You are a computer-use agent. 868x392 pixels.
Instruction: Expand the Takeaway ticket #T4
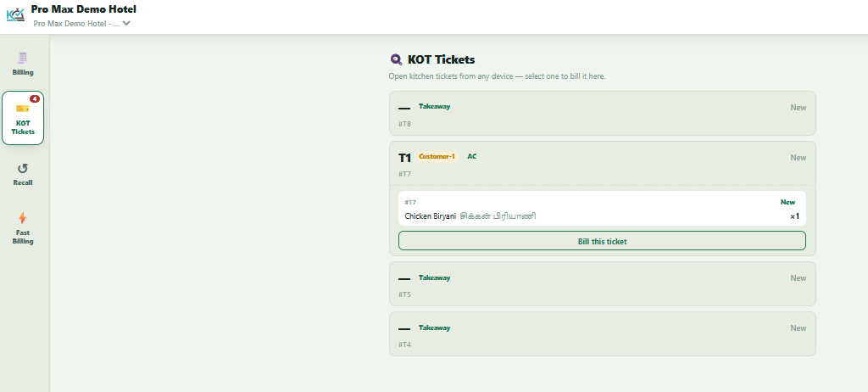coord(603,333)
